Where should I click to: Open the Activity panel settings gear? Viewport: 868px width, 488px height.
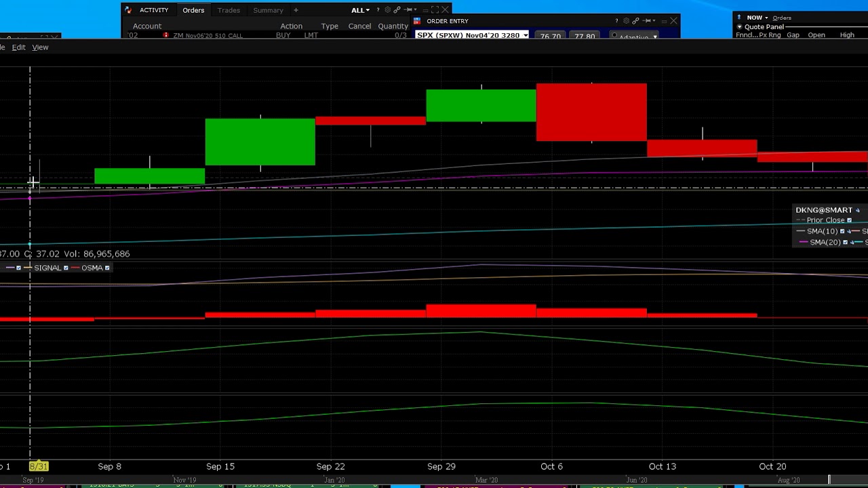387,10
